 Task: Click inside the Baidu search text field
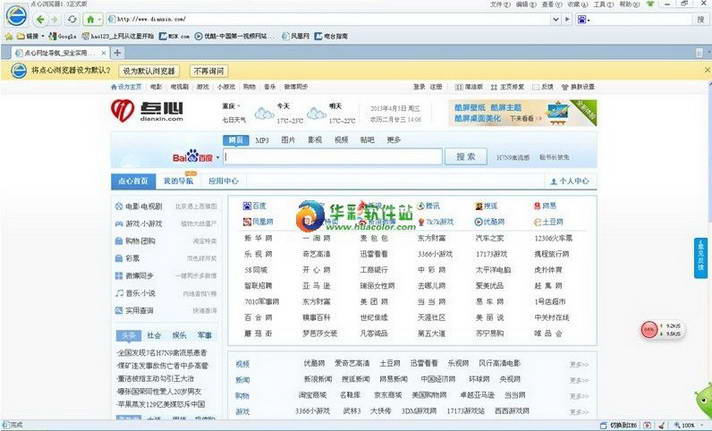pos(333,157)
